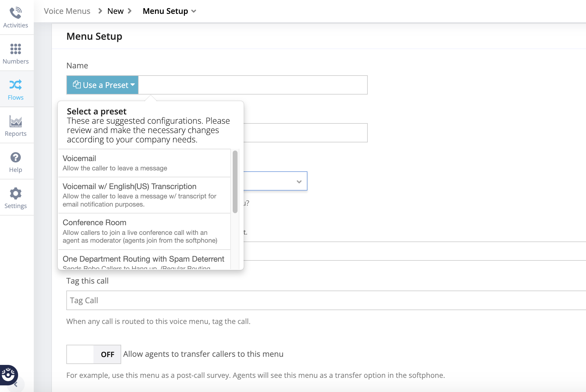Open the Activities phone icon
This screenshot has height=392, width=586.
15,13
